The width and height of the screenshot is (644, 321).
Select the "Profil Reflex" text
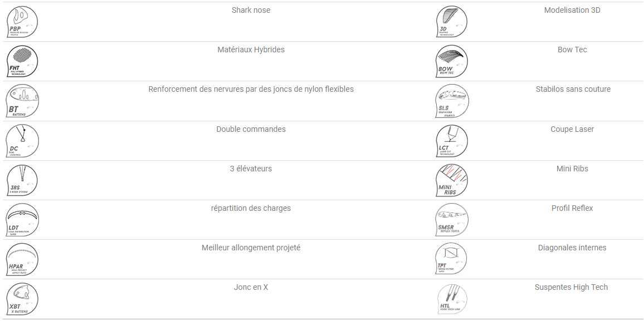pyautogui.click(x=572, y=208)
